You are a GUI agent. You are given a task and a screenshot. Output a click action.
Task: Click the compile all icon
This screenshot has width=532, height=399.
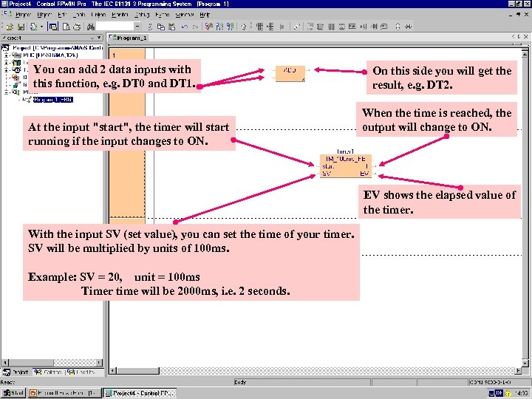tap(231, 27)
